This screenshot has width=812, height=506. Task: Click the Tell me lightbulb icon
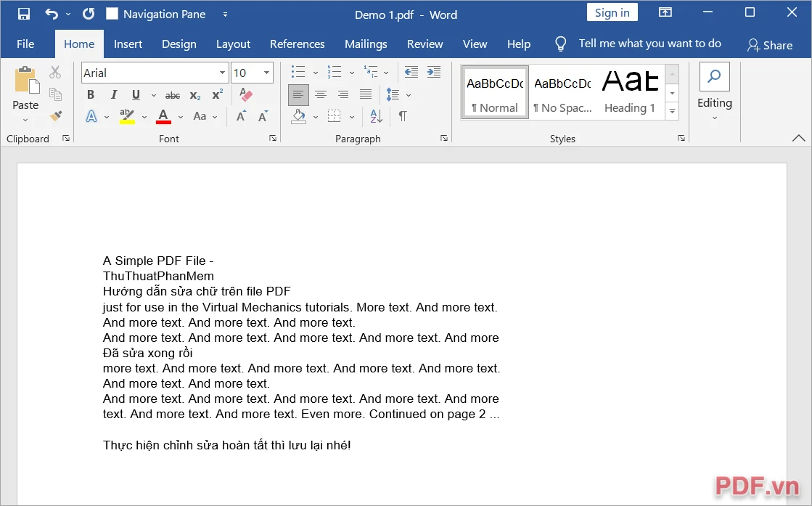(560, 44)
